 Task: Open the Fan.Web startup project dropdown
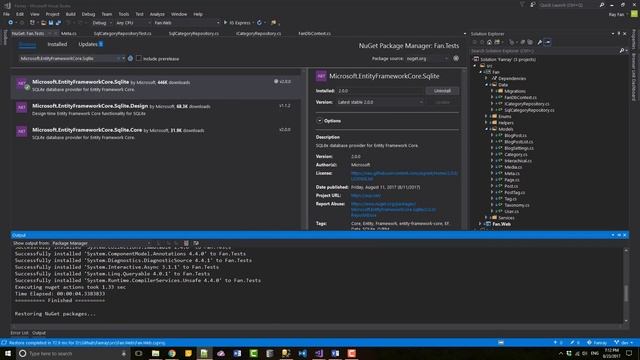(x=187, y=23)
